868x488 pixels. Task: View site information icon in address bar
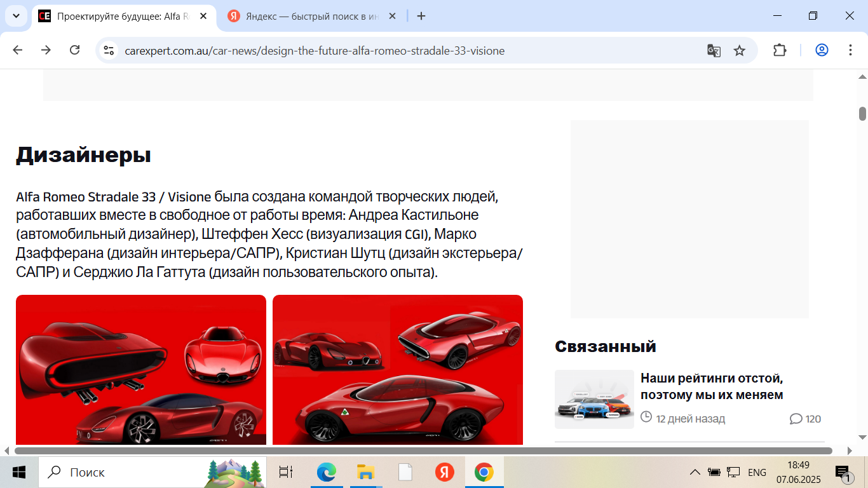109,51
